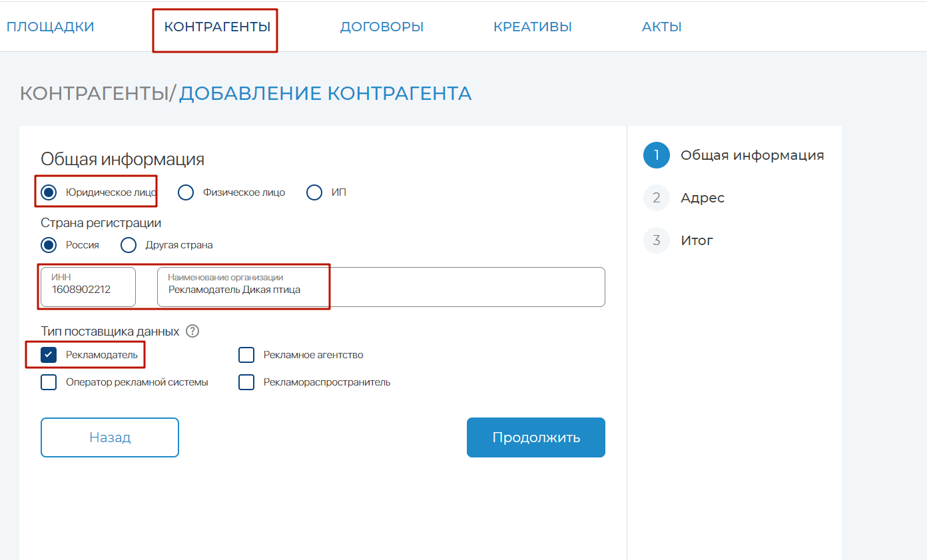Click the Назад button

(x=110, y=437)
